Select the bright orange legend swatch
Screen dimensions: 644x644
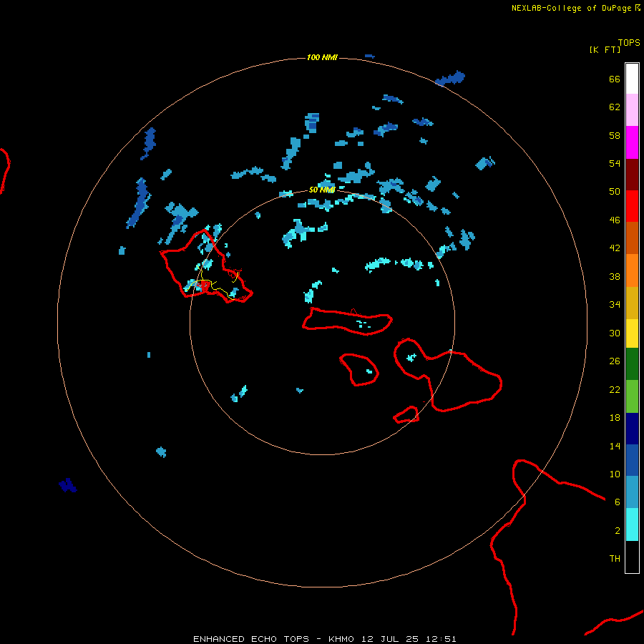[x=632, y=270]
